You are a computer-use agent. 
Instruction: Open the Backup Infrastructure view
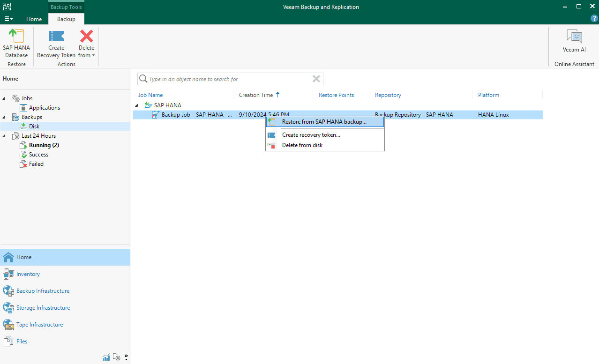pyautogui.click(x=43, y=291)
